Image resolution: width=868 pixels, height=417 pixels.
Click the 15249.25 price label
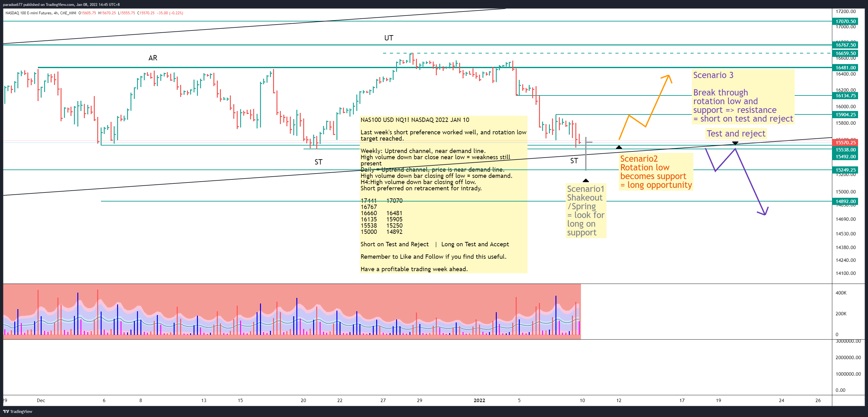pyautogui.click(x=846, y=170)
